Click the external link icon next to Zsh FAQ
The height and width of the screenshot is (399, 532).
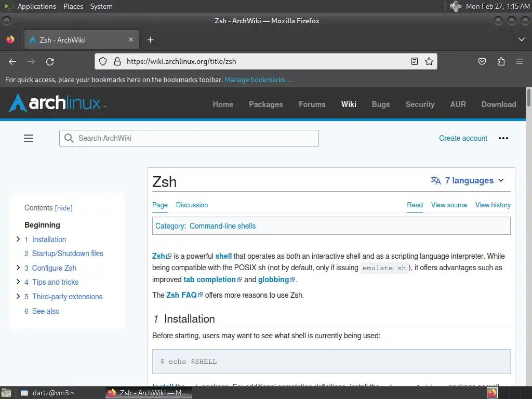pyautogui.click(x=201, y=295)
